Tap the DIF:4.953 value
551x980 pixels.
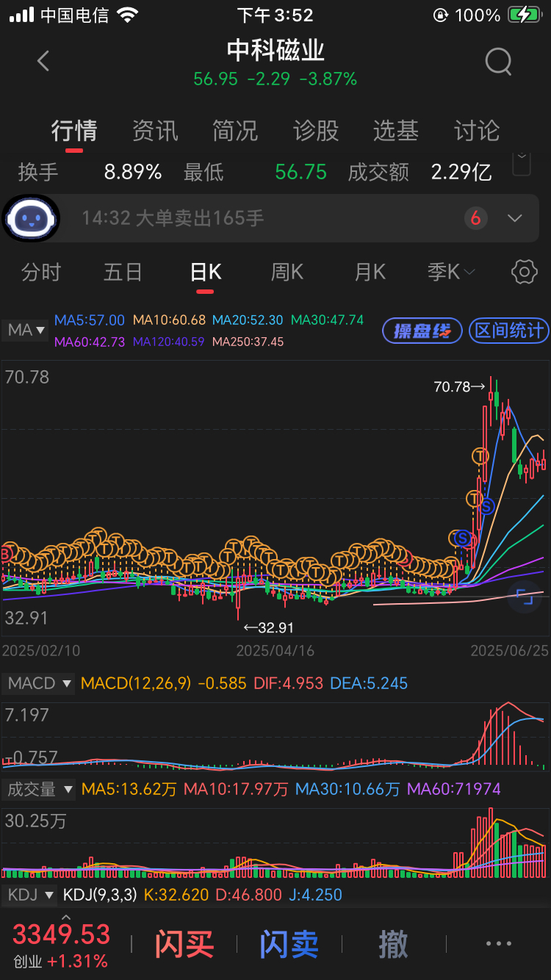(289, 683)
